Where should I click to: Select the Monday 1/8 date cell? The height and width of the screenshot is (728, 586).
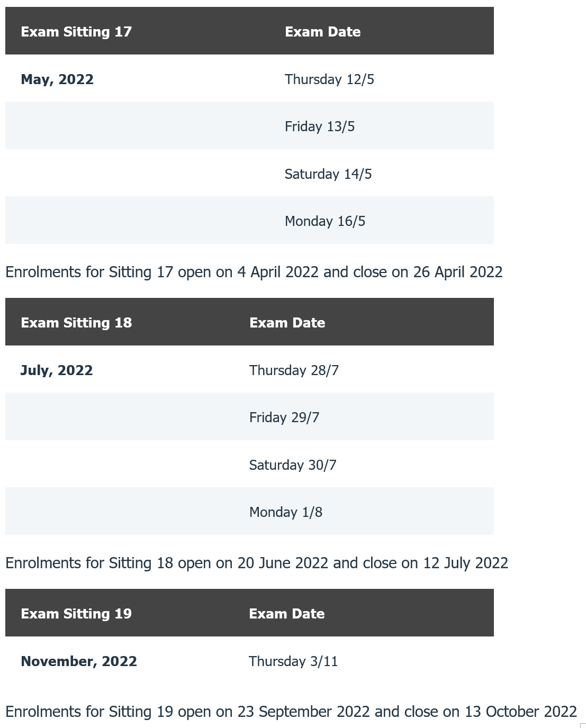click(x=286, y=512)
